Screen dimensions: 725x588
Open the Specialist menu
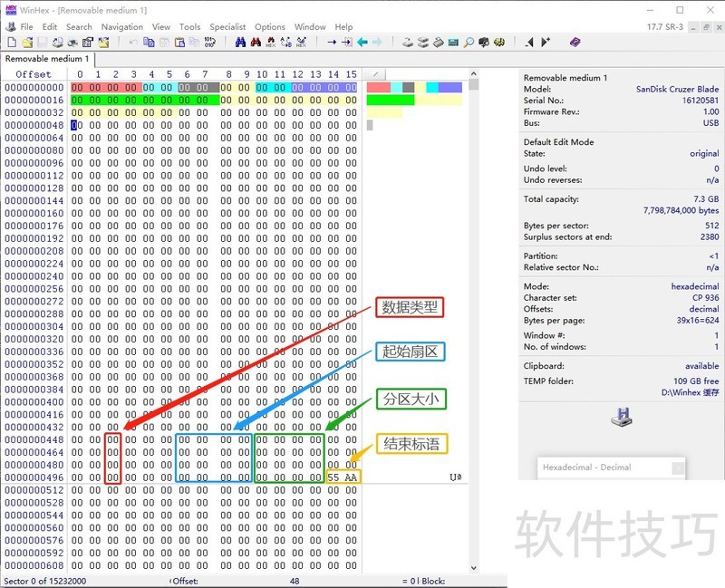tap(227, 27)
